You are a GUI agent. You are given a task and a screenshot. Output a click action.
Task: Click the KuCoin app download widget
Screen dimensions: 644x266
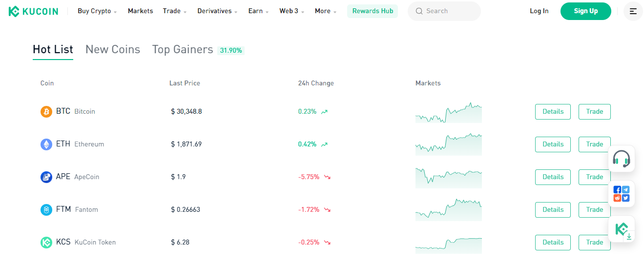[x=622, y=229]
